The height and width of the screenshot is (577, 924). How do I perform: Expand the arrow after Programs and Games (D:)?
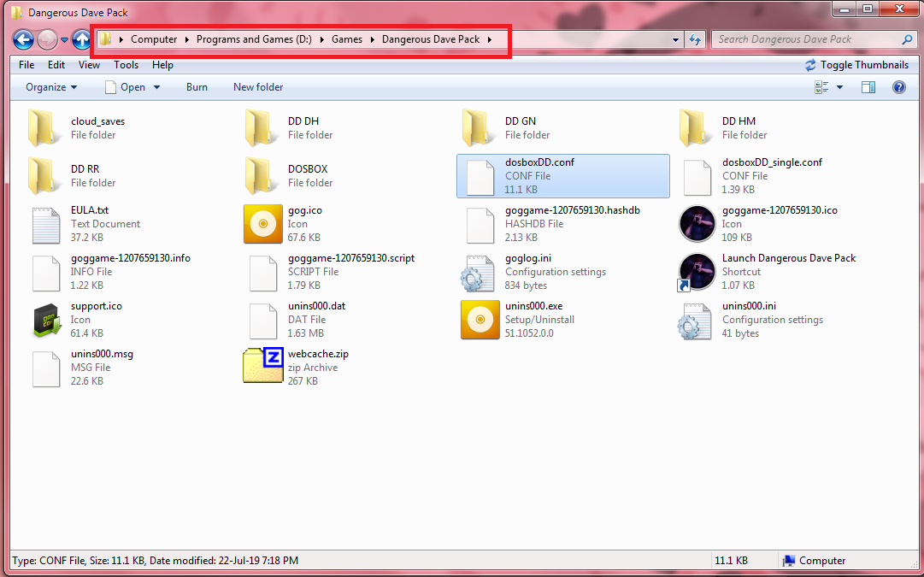coord(322,39)
